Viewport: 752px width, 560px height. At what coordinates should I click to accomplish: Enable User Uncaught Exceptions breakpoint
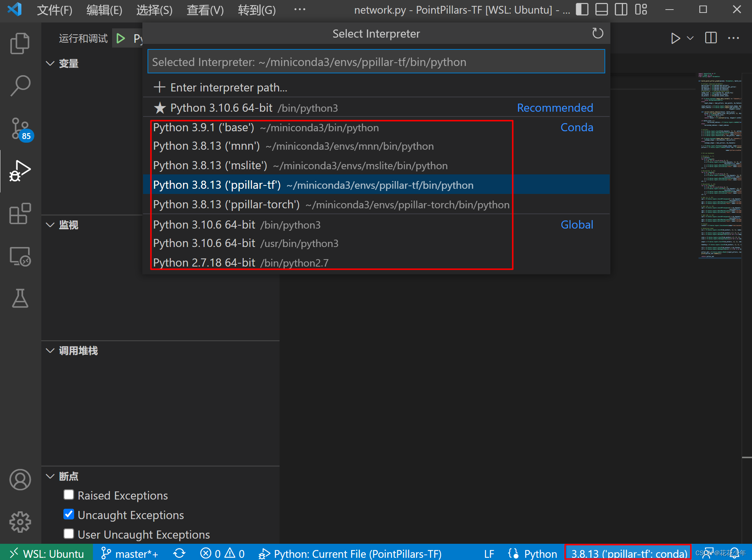[x=69, y=534]
